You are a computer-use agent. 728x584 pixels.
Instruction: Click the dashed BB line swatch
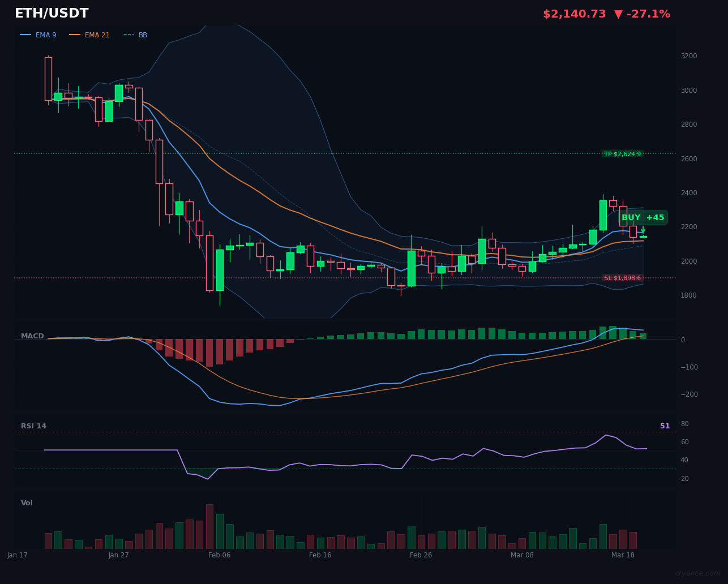[x=128, y=35]
